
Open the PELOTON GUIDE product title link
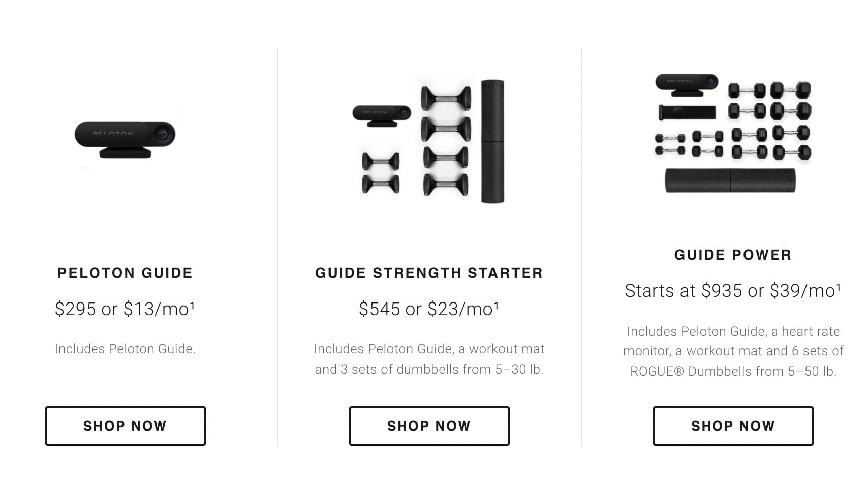coord(125,273)
